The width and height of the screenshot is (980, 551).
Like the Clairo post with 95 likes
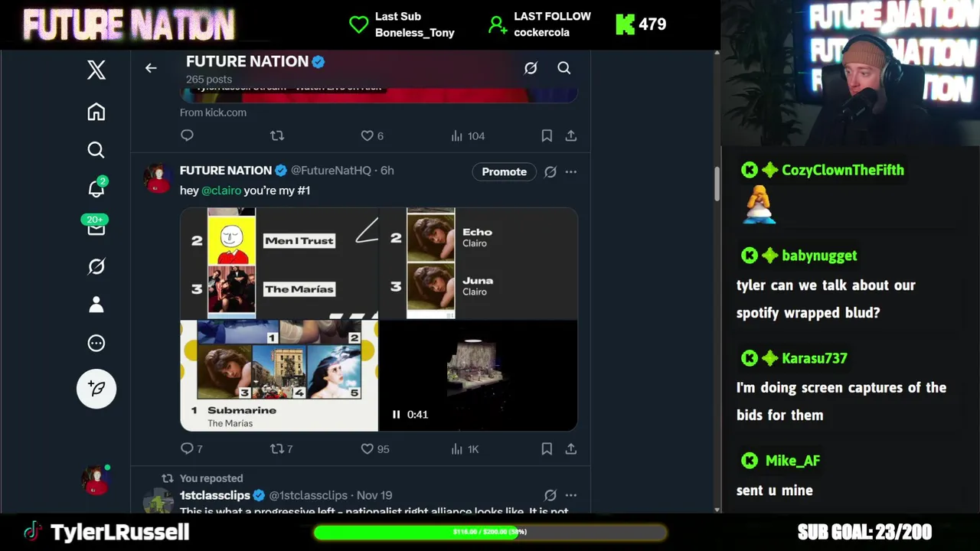pyautogui.click(x=375, y=449)
